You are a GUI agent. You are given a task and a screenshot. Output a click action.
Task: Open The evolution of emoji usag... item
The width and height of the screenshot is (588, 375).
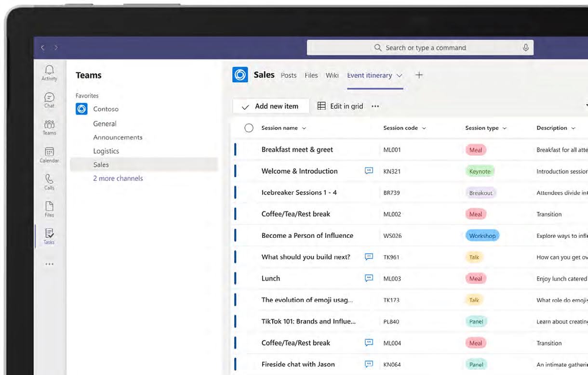click(x=307, y=299)
